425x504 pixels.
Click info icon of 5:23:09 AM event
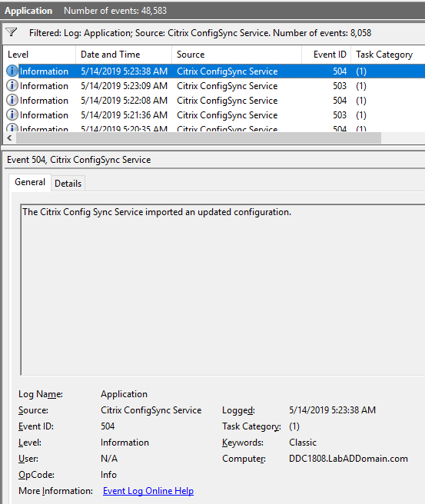pos(12,85)
